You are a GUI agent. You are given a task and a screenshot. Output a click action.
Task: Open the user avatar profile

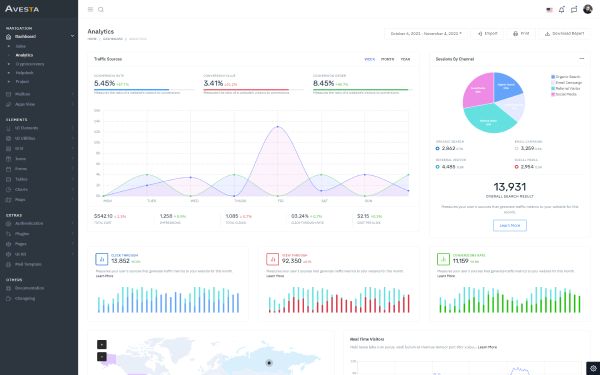[x=587, y=9]
